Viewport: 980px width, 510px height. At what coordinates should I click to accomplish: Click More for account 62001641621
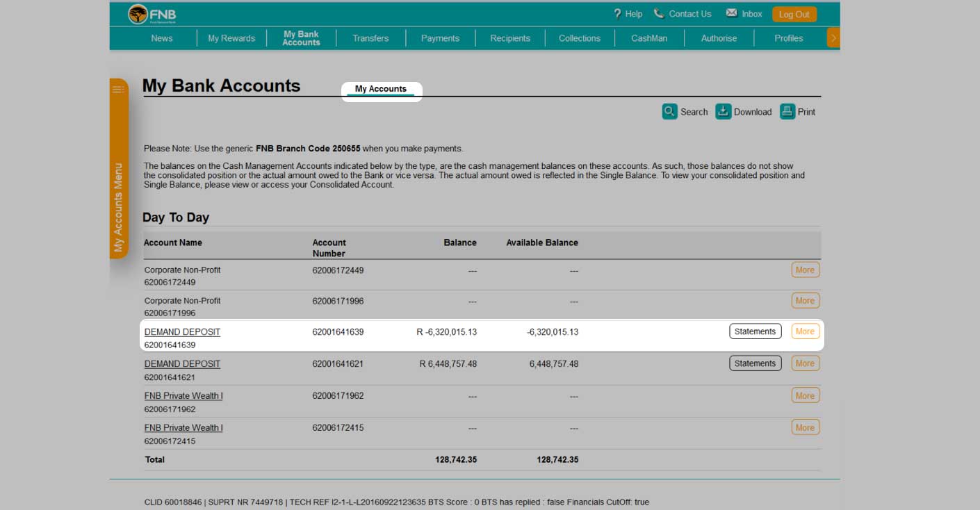pos(805,363)
